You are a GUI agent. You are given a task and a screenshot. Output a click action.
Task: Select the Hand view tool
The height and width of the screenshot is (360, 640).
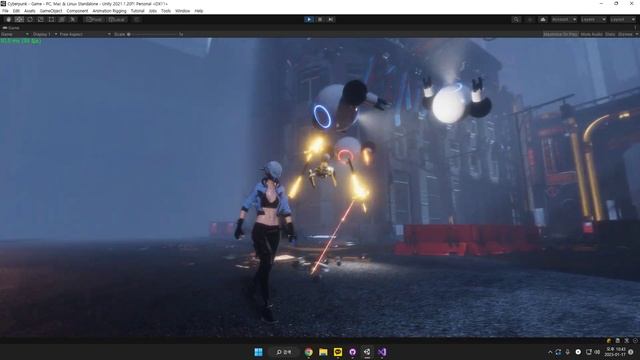point(8,19)
